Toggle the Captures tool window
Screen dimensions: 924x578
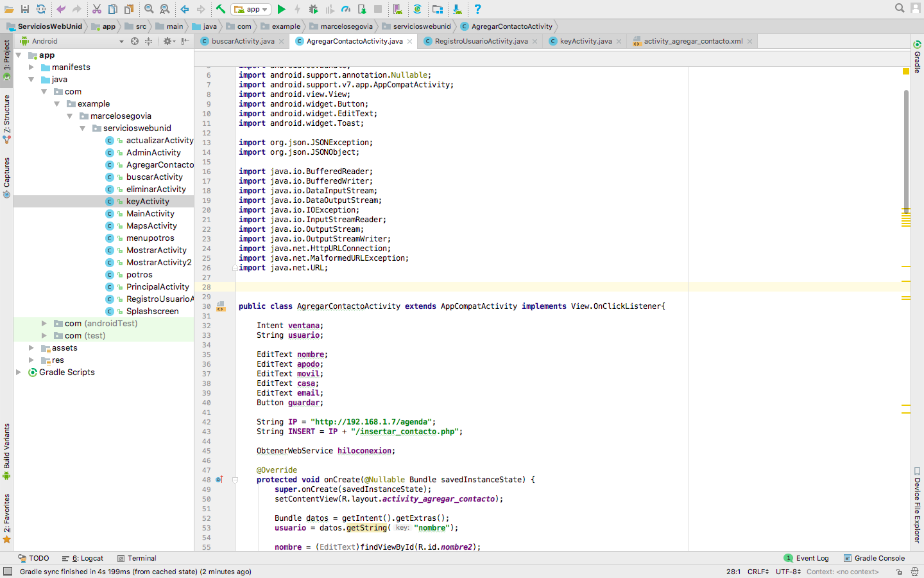(x=6, y=177)
